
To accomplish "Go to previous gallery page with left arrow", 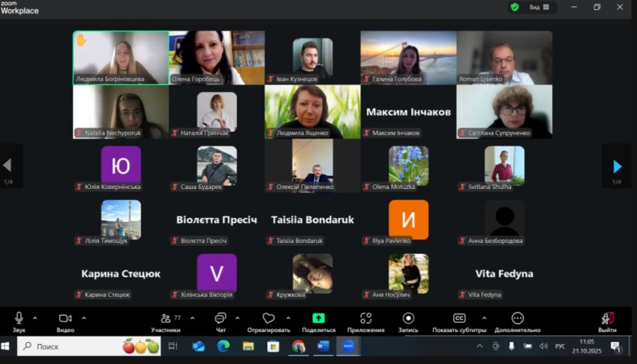I will (8, 166).
